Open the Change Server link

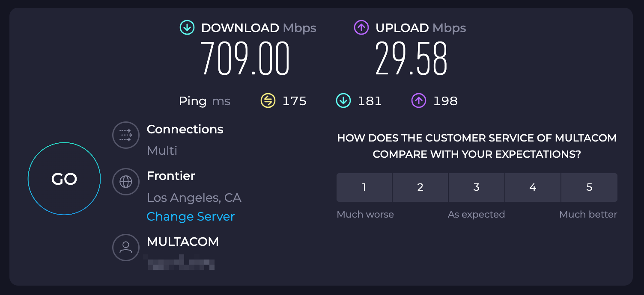(191, 216)
